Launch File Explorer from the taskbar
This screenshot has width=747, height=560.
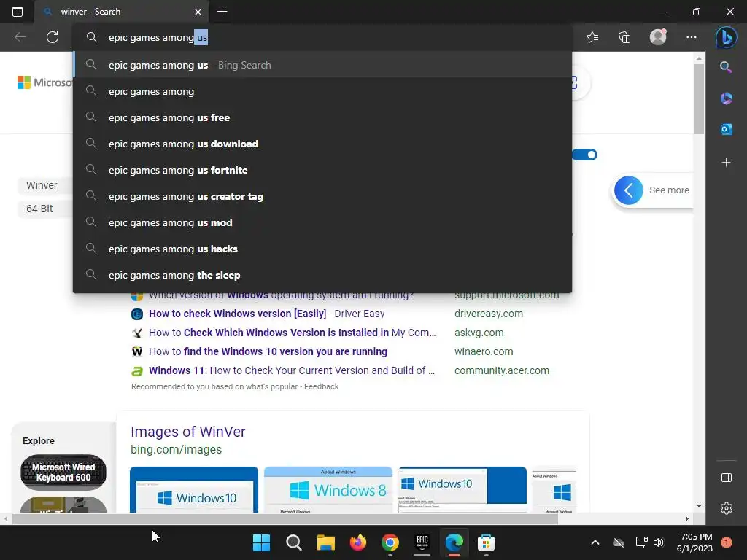[x=326, y=542]
